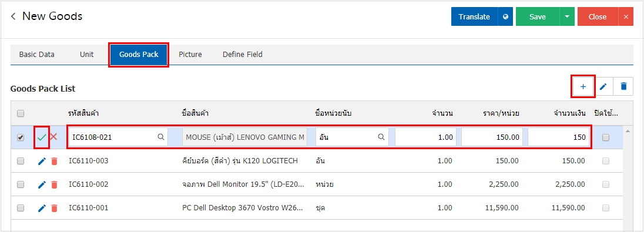Delete the IC6110-002 row with its trash icon
Viewport: 644px width, 232px height.
54,185
